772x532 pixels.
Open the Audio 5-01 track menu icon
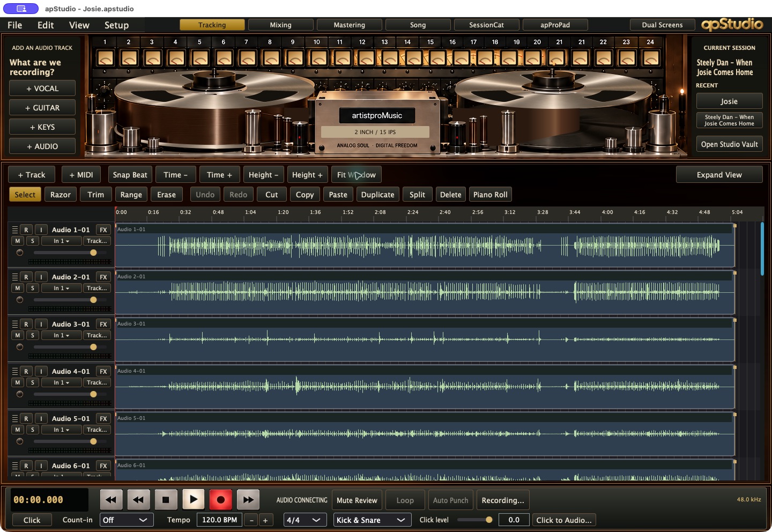point(15,418)
